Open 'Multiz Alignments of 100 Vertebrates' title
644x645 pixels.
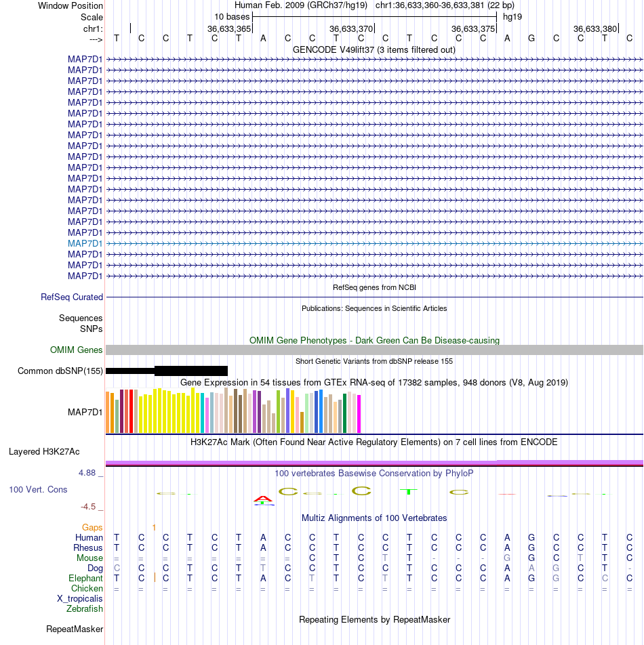(374, 518)
